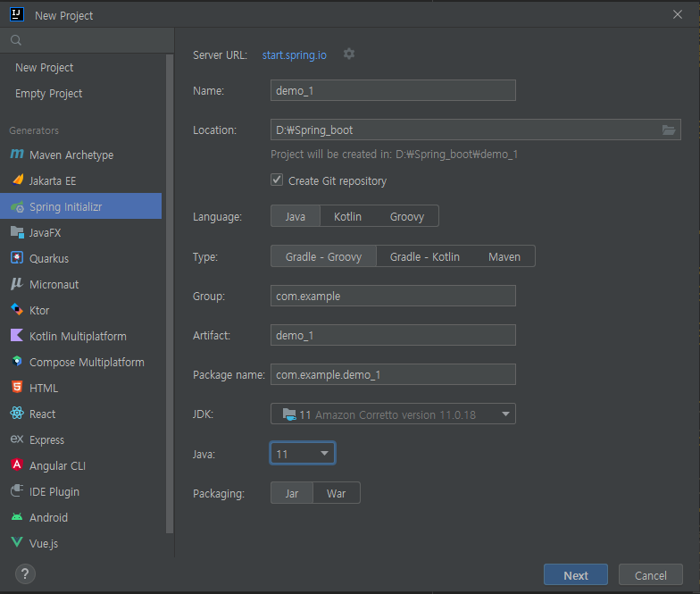
Task: Click the Vue.js icon
Action: [17, 543]
